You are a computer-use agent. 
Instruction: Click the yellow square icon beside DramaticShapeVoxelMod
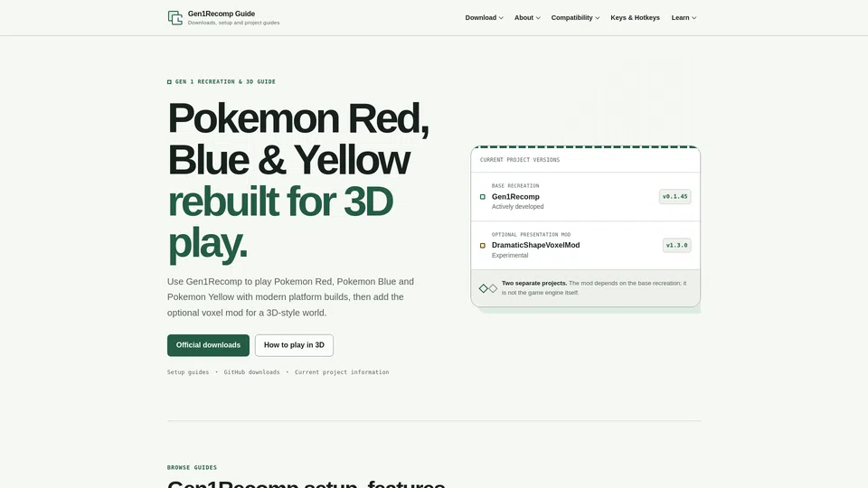click(482, 245)
